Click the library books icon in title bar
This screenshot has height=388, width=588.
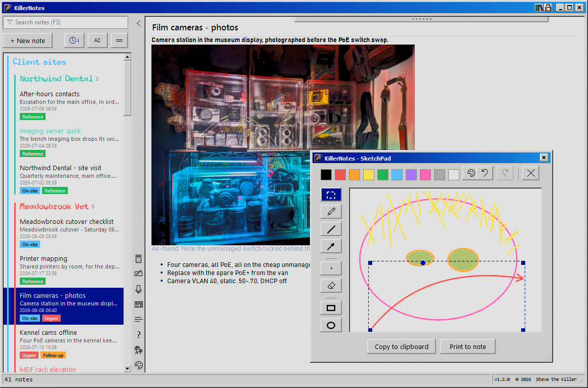pos(539,8)
